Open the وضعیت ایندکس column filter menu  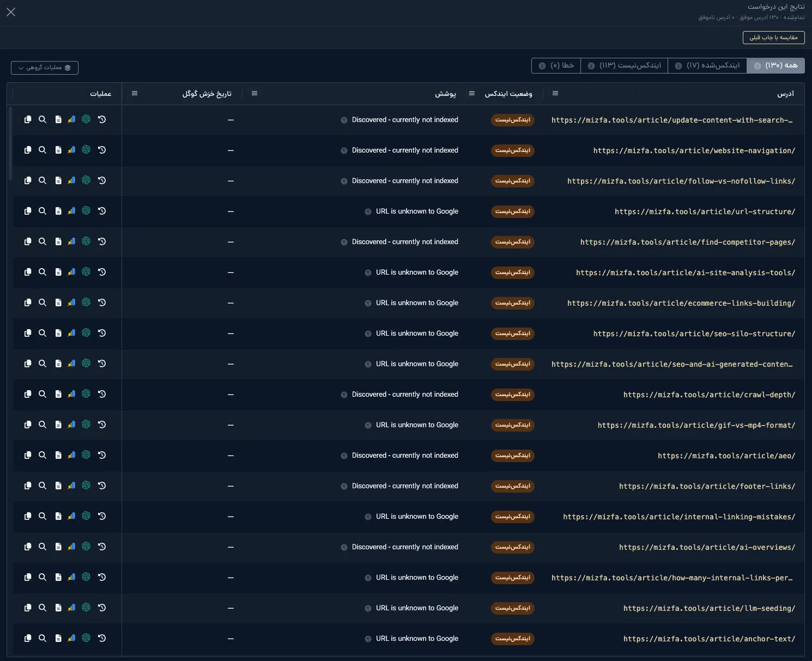pyautogui.click(x=472, y=94)
